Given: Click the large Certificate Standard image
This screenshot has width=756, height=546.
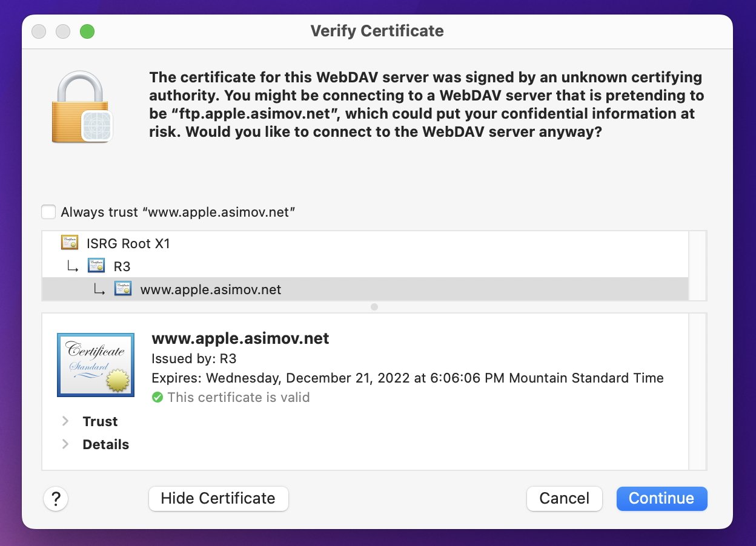Looking at the screenshot, I should click(96, 364).
